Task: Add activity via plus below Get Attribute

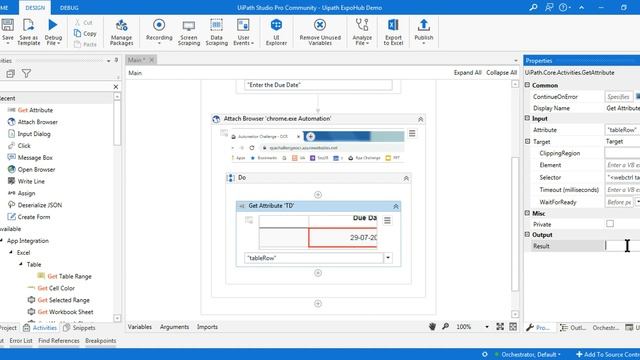Action: click(318, 273)
